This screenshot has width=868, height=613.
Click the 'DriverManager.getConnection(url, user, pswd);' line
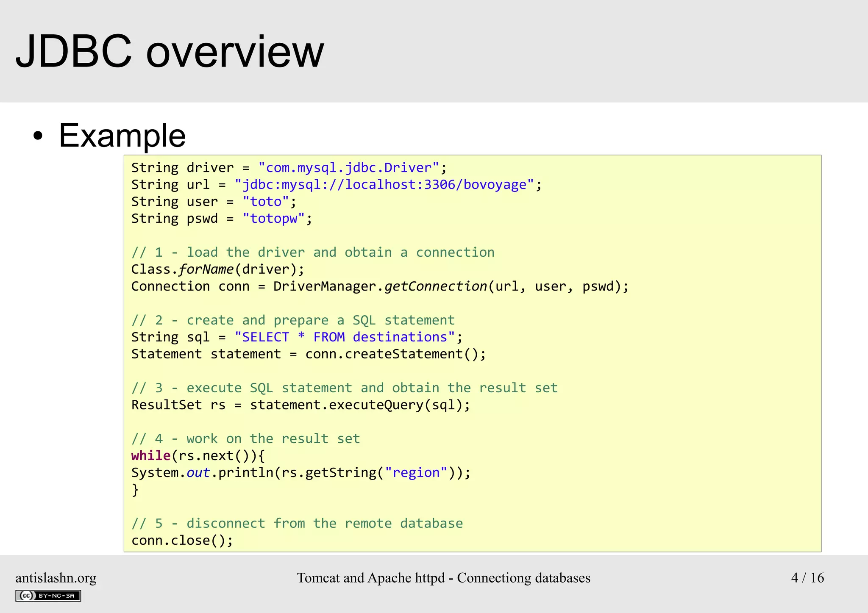(x=380, y=286)
